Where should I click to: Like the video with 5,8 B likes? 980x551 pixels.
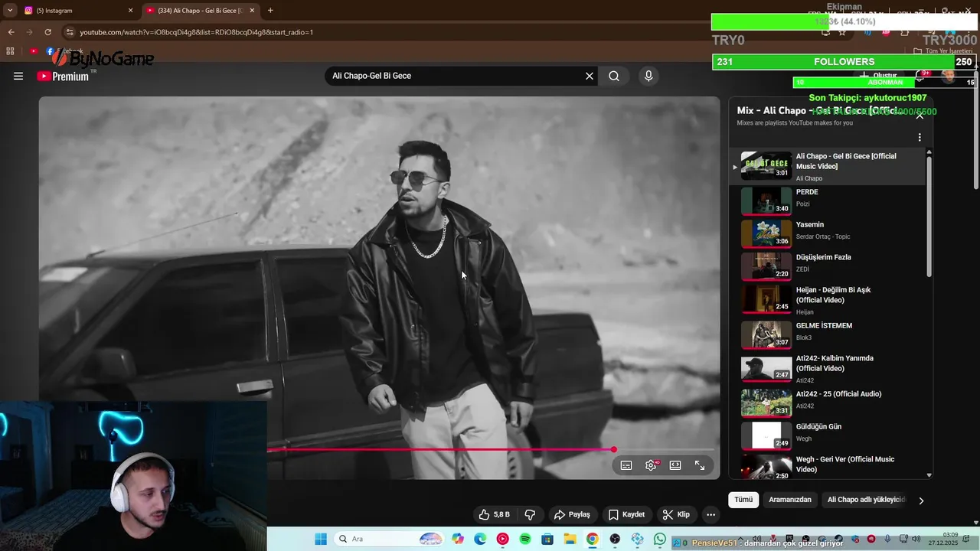tap(494, 514)
